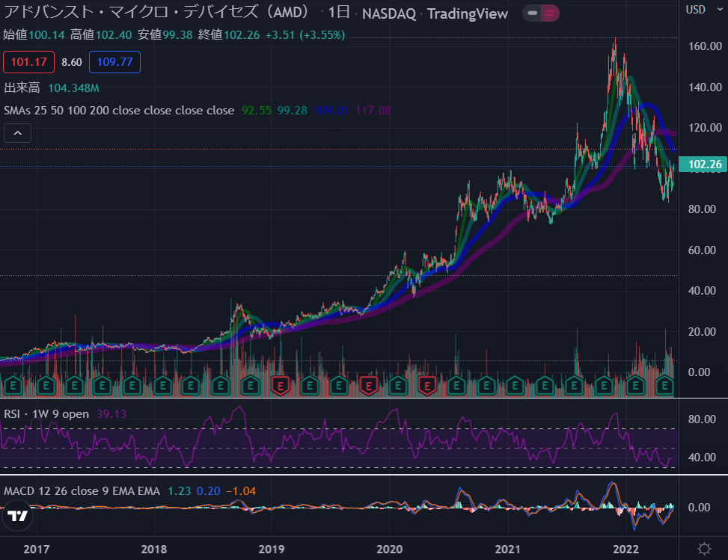This screenshot has width=728, height=560.
Task: Click the 2018 label on the time axis
Action: (153, 550)
